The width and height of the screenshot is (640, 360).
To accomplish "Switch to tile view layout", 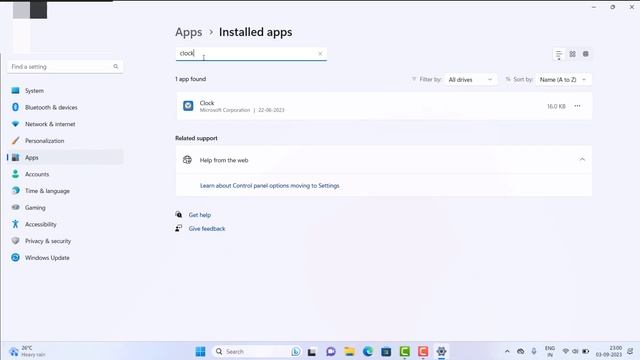I will (x=586, y=54).
